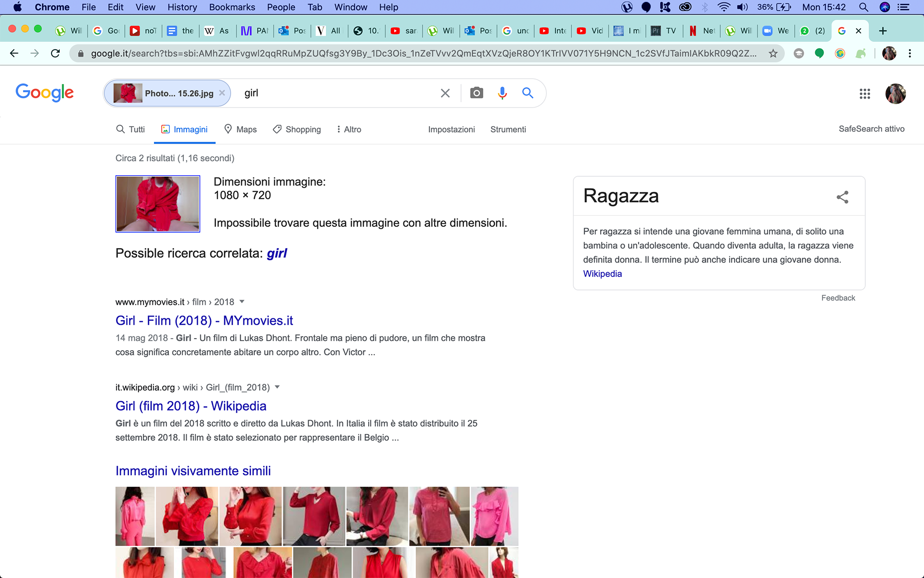Open the Bookmarks menu
Image resolution: width=924 pixels, height=578 pixels.
232,7
